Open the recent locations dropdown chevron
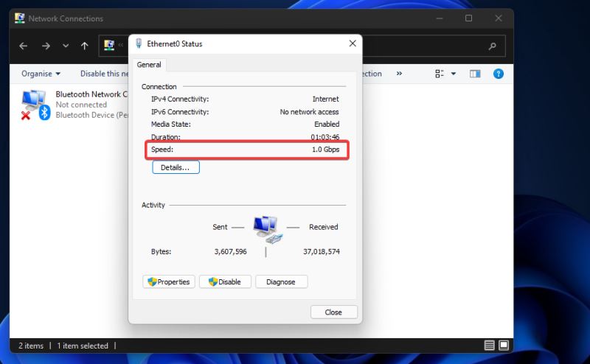Viewport: 590px width, 364px height. click(x=66, y=46)
